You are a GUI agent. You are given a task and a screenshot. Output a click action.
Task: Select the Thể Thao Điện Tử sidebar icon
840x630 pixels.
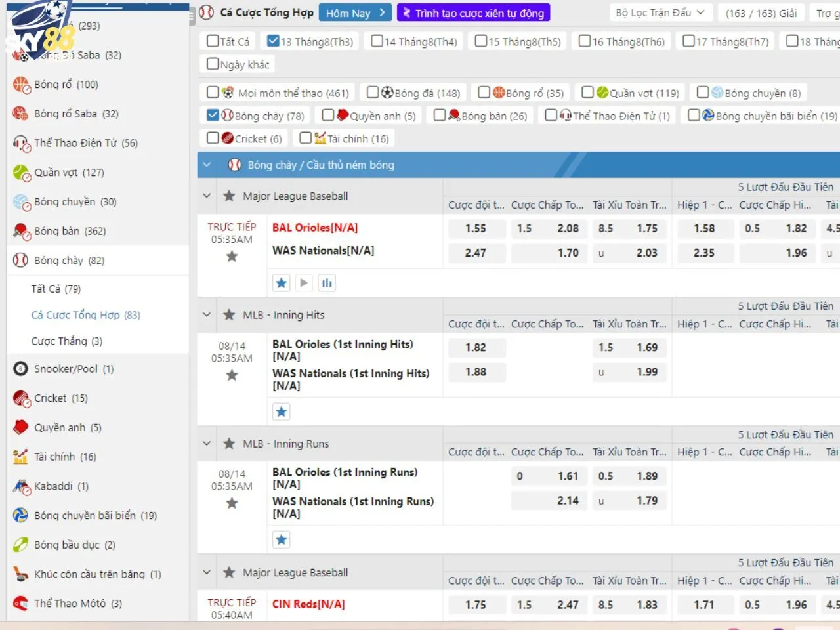tap(21, 143)
